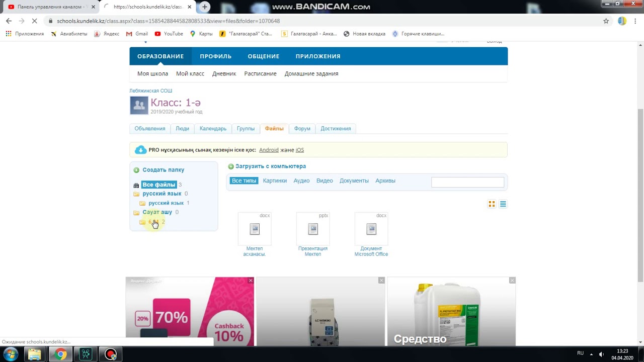Viewport: 644px width, 362px height.
Task: Filter files by Архивы
Action: click(x=385, y=180)
